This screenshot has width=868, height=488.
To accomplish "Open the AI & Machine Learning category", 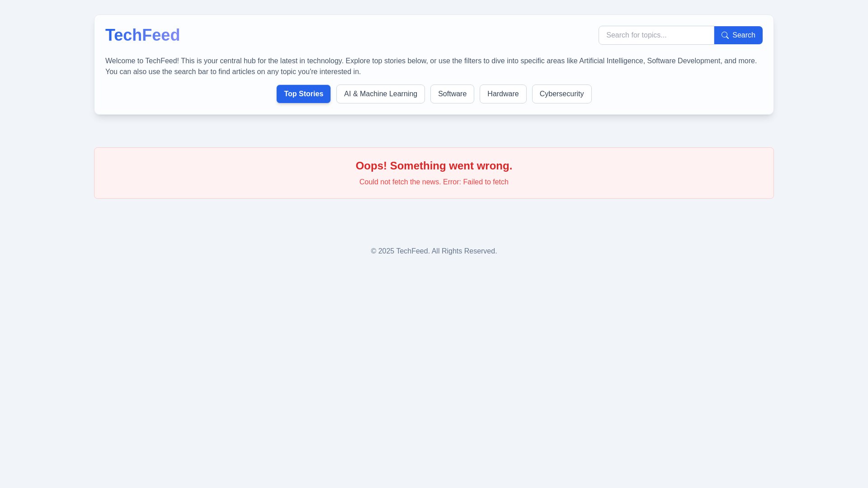I will (381, 94).
